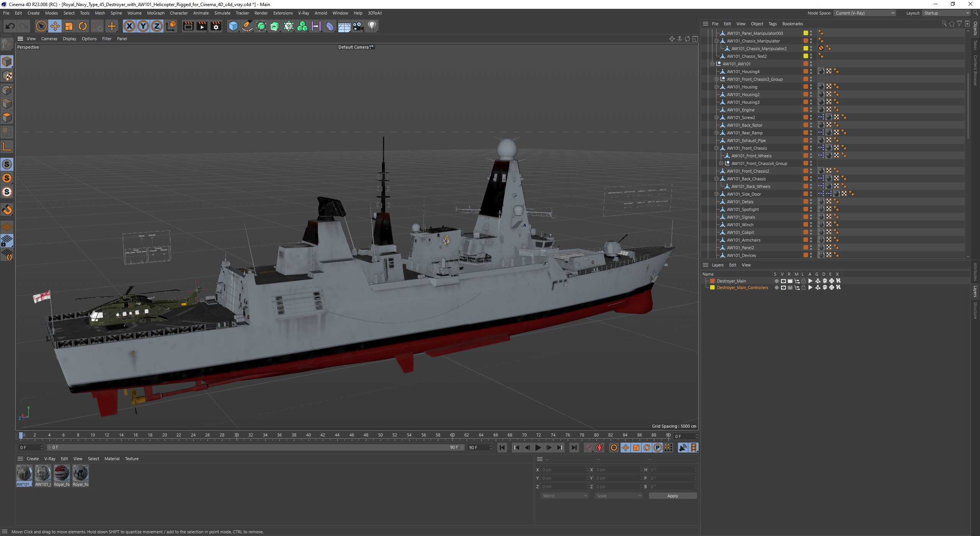
Task: Render to Picture Viewer
Action: [202, 26]
